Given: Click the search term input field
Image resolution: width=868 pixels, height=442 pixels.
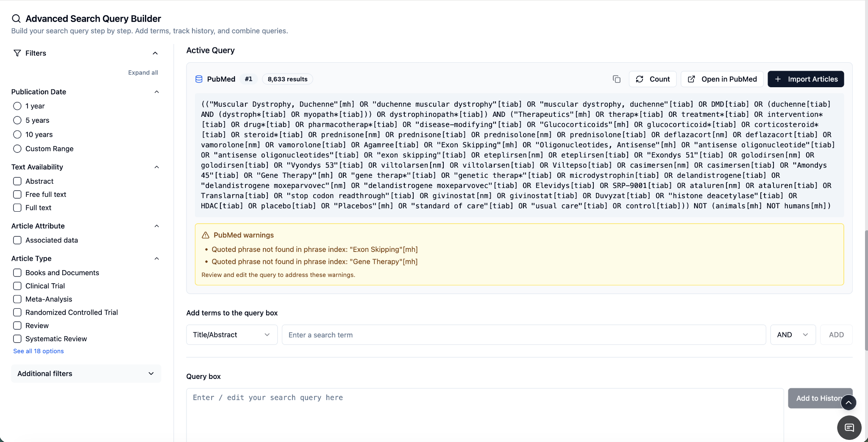Looking at the screenshot, I should click(524, 335).
